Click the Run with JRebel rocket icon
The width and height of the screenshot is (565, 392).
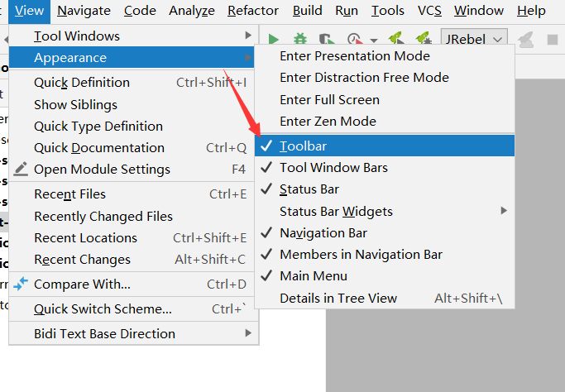(x=395, y=38)
